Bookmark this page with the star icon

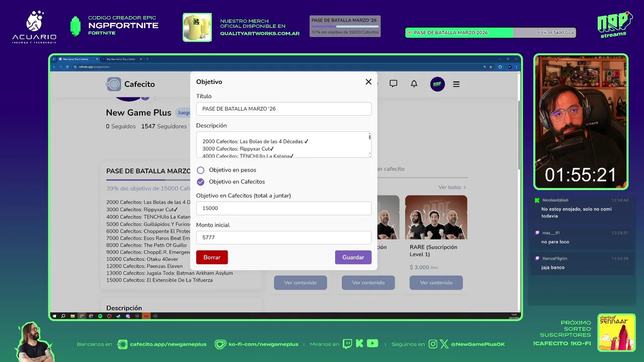click(x=491, y=66)
